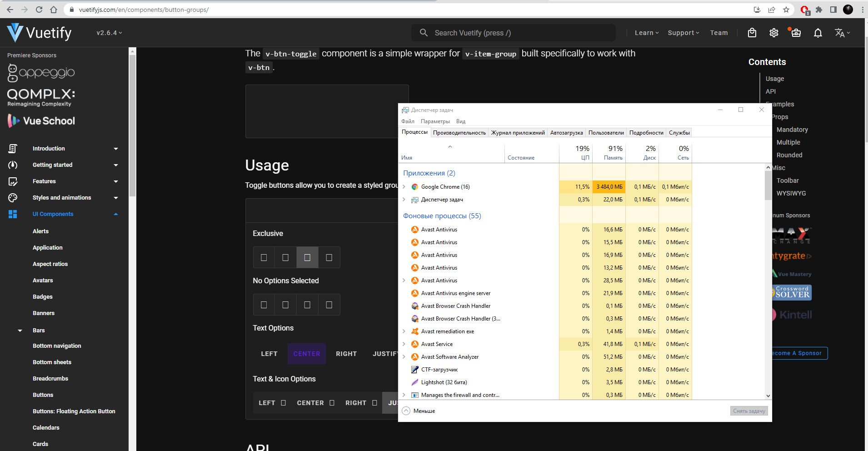Viewport: 868px width, 451px height.
Task: Expand the Getting started sidebar section
Action: tap(116, 165)
